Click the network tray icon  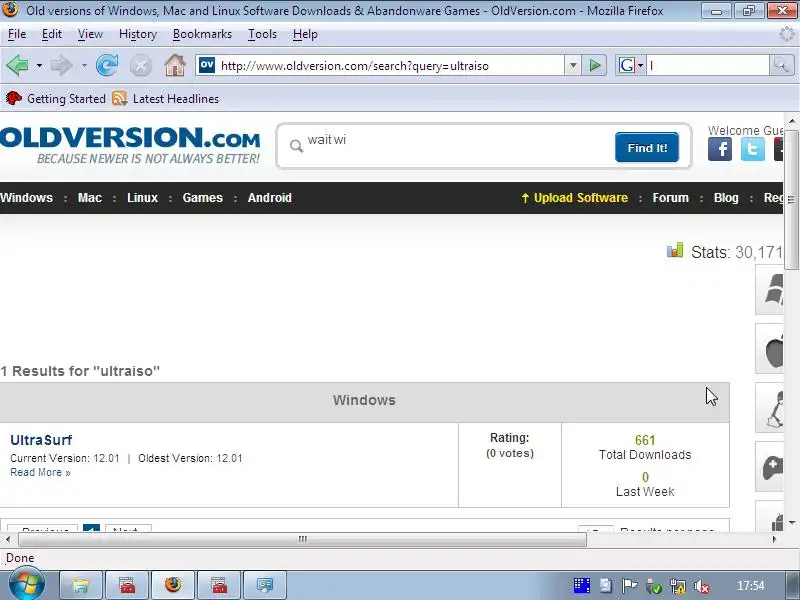(678, 586)
